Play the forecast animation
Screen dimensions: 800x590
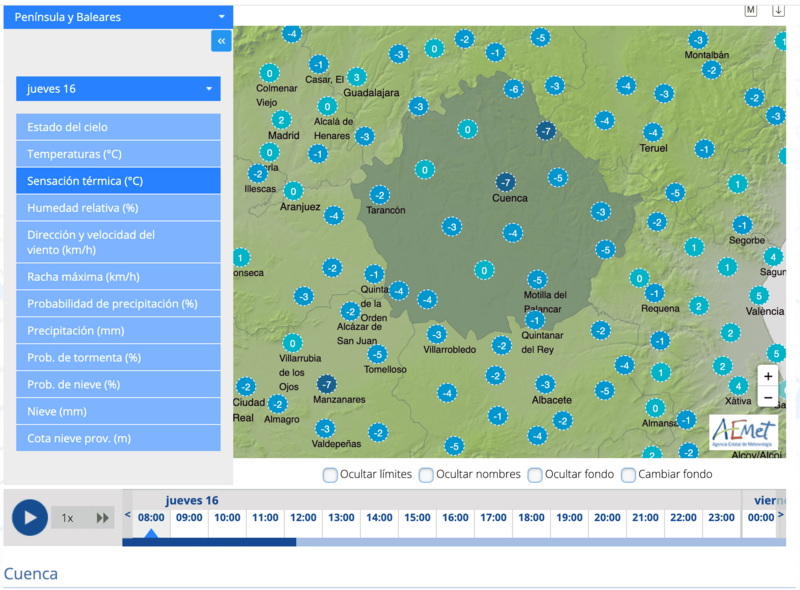pos(30,517)
